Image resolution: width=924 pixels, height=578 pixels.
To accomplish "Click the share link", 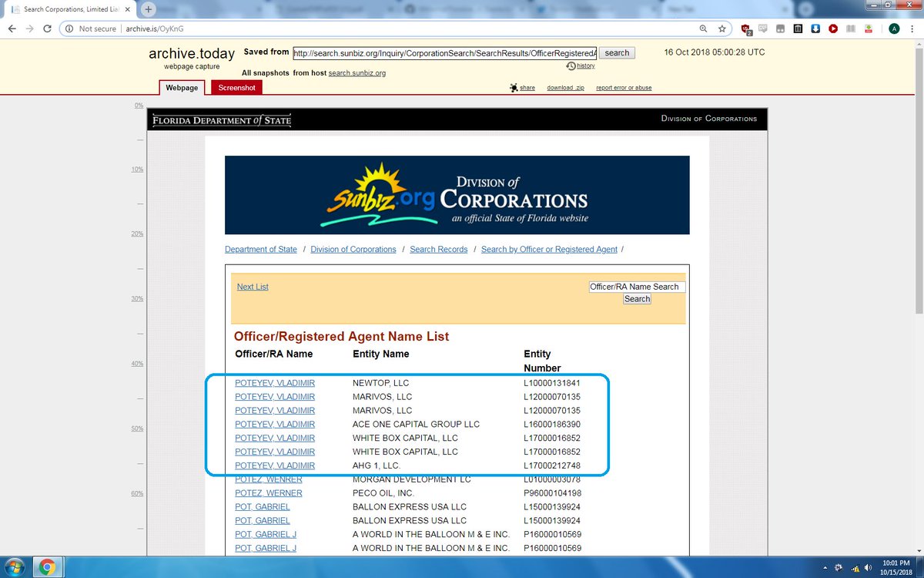I will click(527, 88).
